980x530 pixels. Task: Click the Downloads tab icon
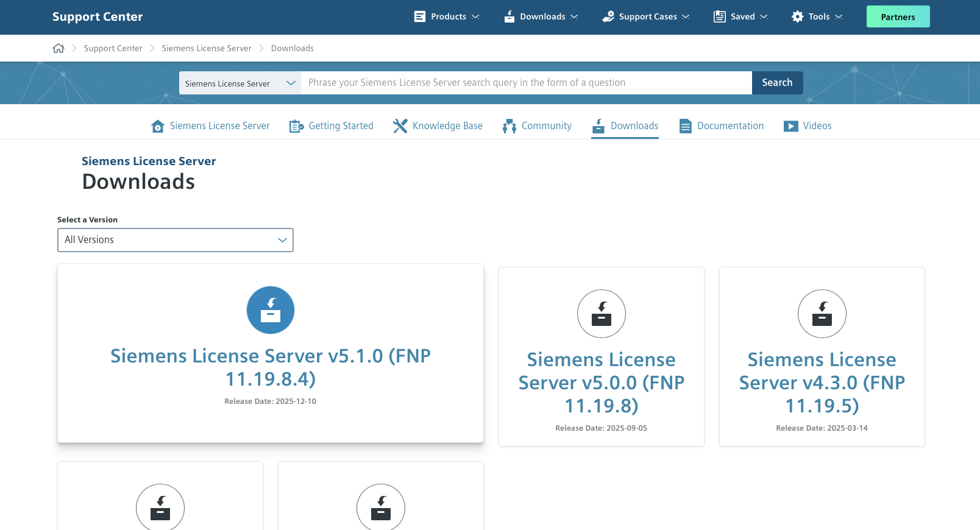pos(598,126)
